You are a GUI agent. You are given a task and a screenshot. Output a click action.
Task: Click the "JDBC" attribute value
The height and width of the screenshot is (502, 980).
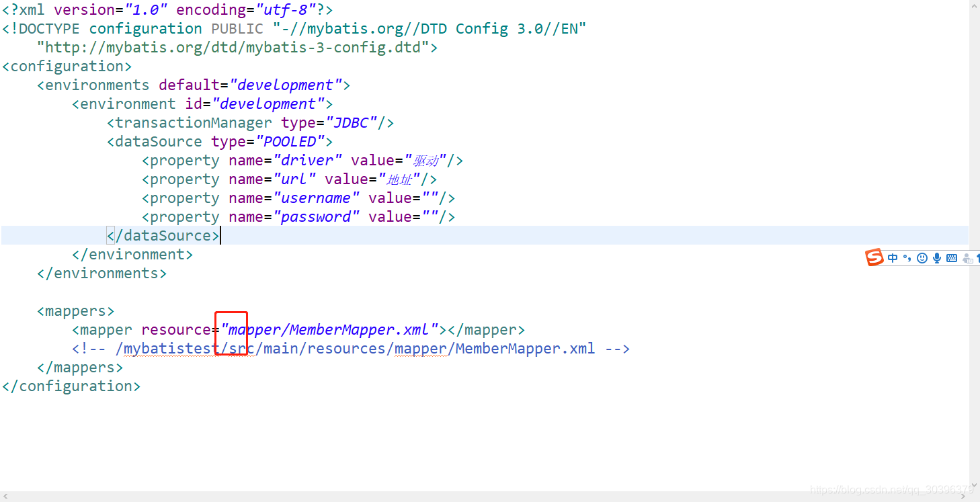pyautogui.click(x=351, y=123)
